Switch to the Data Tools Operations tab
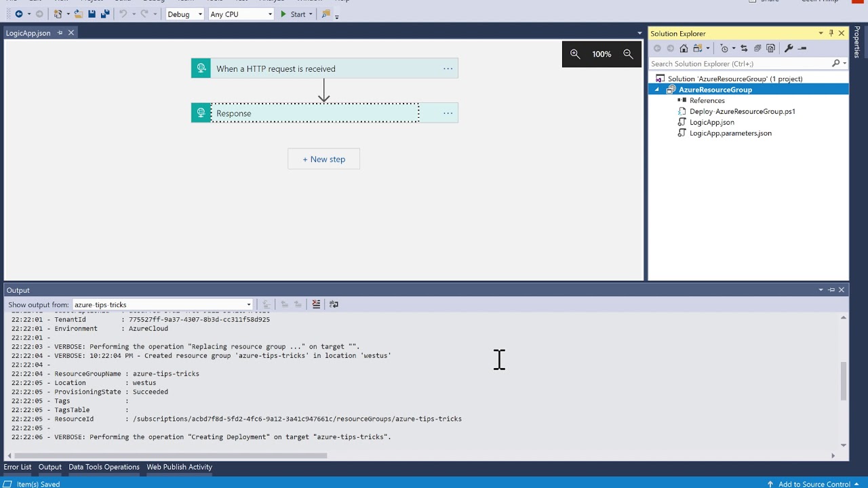This screenshot has width=868, height=488. pyautogui.click(x=104, y=467)
